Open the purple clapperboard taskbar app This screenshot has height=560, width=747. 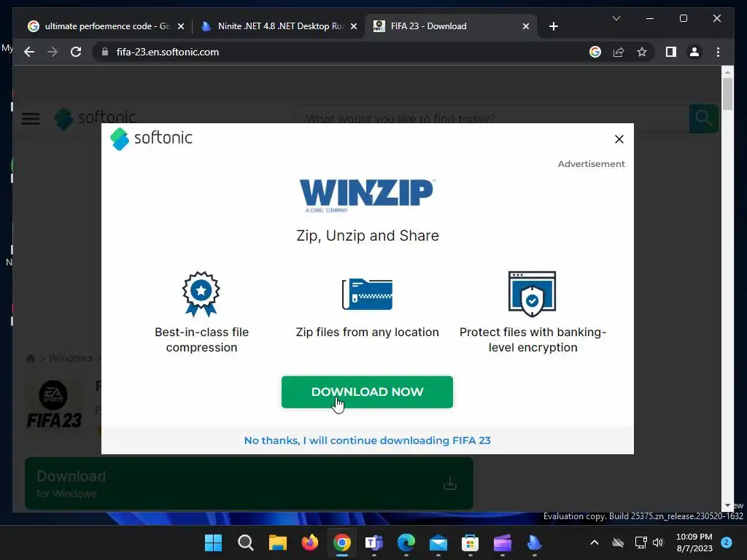coord(502,542)
